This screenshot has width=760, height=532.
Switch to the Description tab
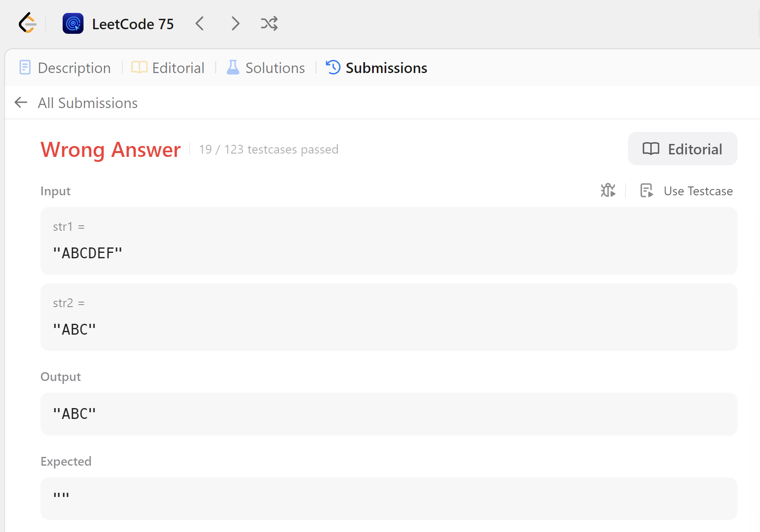tap(65, 68)
